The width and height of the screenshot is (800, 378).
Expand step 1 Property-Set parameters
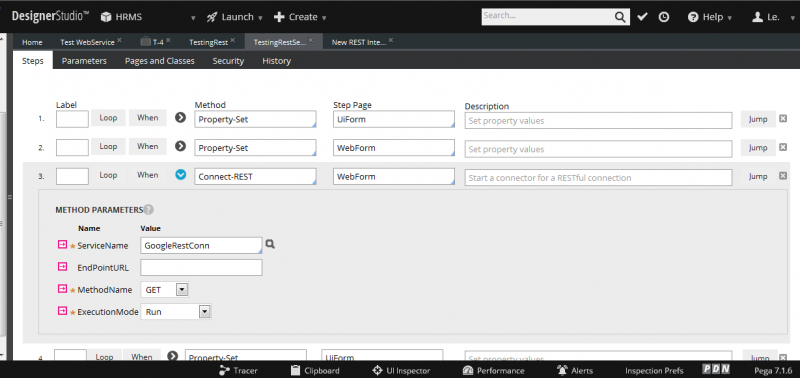click(x=180, y=118)
